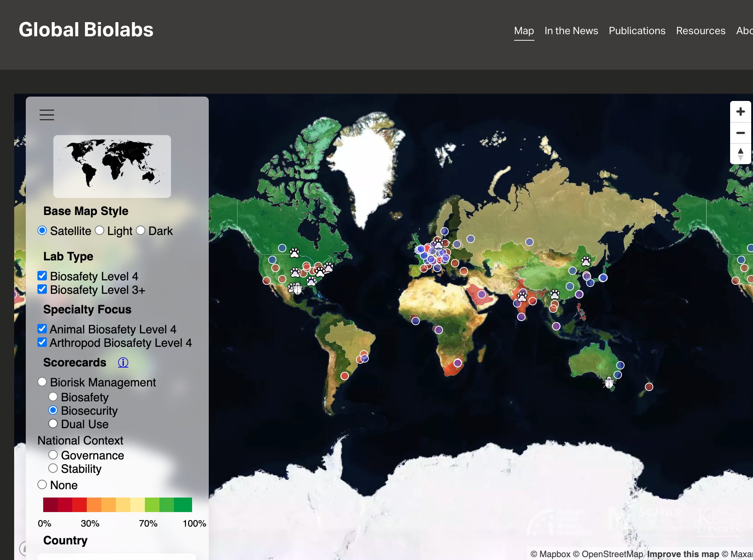
Task: Click the lab marker in West Africa coast
Action: [x=415, y=321]
